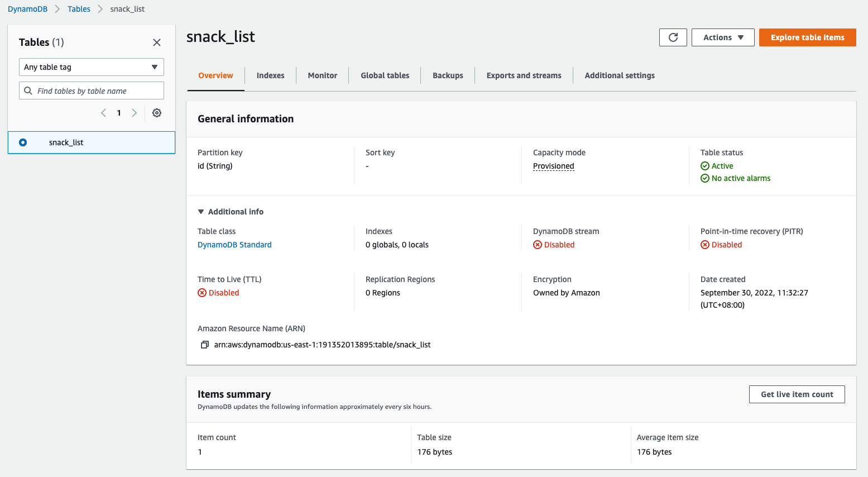Click the 0 Regions replication value
Screen dimensions: 868x477
[382, 293]
